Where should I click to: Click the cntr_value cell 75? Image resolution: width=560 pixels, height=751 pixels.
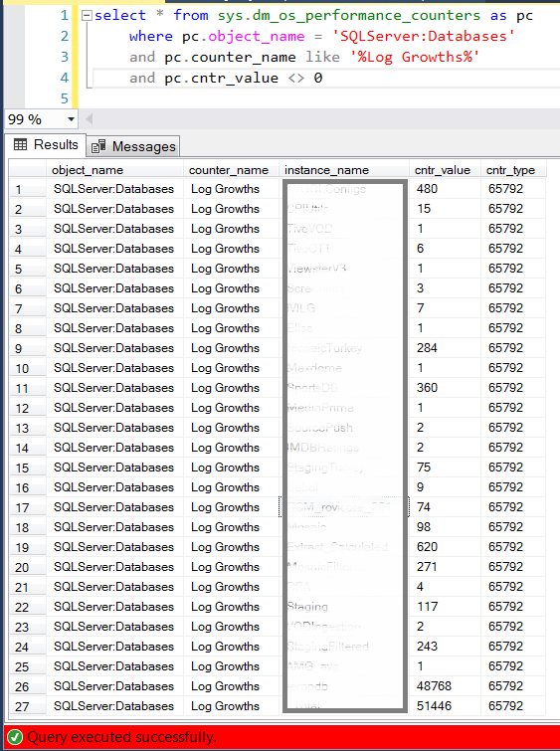coord(445,467)
